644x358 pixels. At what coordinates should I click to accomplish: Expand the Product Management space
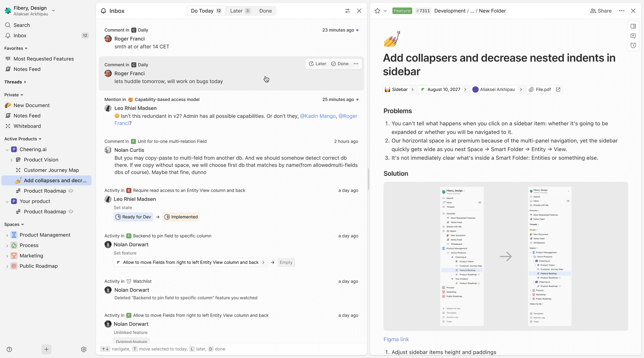pos(7,235)
